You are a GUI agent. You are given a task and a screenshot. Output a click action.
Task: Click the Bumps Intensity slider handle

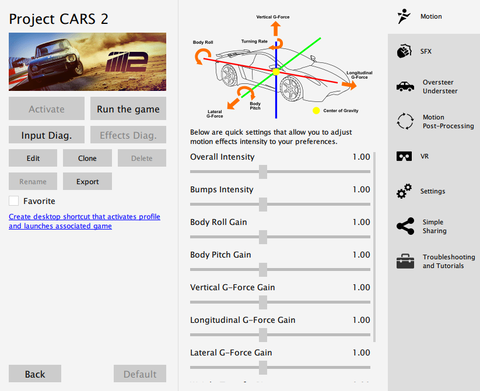(x=263, y=204)
